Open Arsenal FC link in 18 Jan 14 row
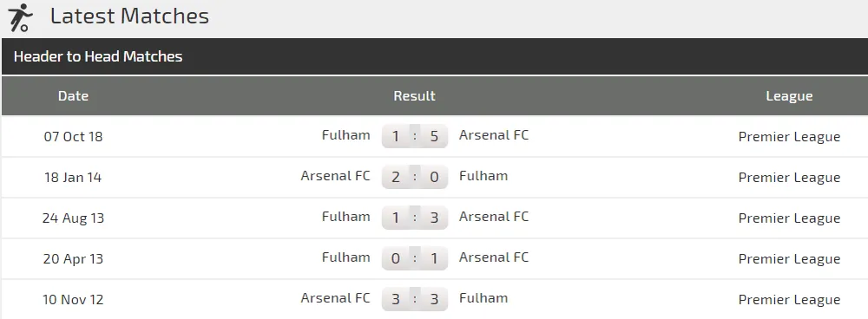Image resolution: width=868 pixels, height=319 pixels. 335,176
